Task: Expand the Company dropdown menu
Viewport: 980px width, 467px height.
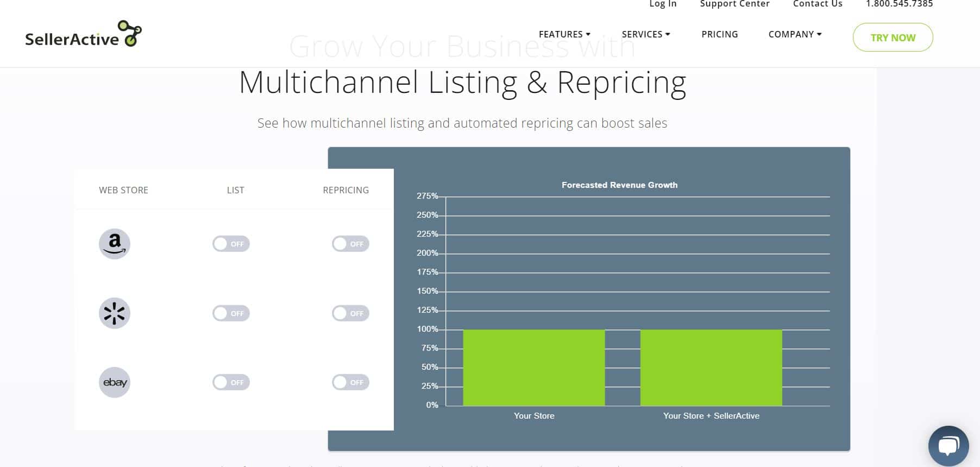Action: [x=795, y=34]
